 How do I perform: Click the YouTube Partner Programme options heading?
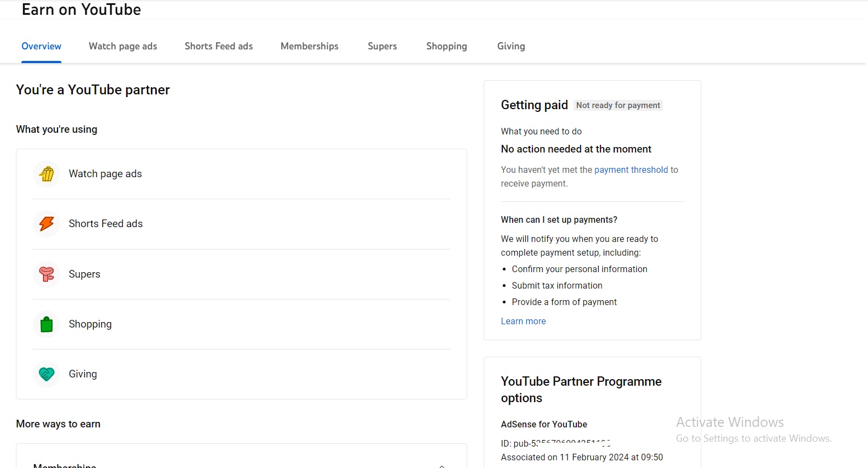(581, 390)
